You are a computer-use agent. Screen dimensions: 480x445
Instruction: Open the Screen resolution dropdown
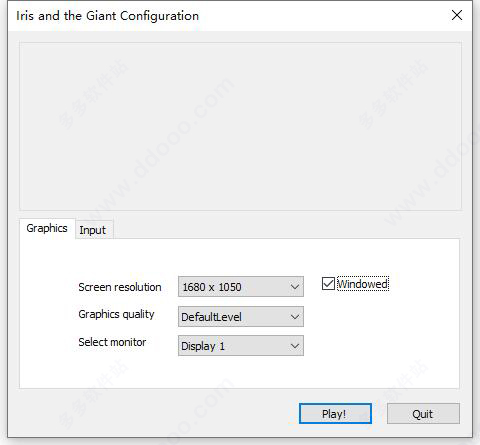[x=241, y=287]
